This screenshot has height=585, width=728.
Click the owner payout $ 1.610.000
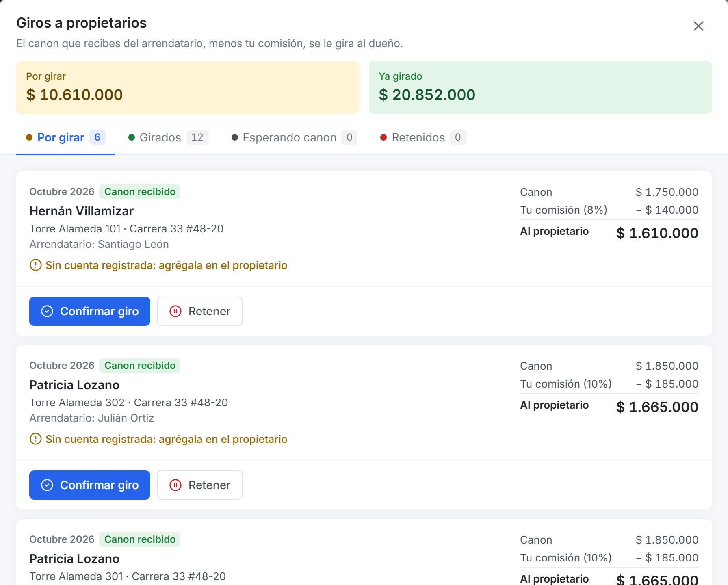click(x=657, y=233)
